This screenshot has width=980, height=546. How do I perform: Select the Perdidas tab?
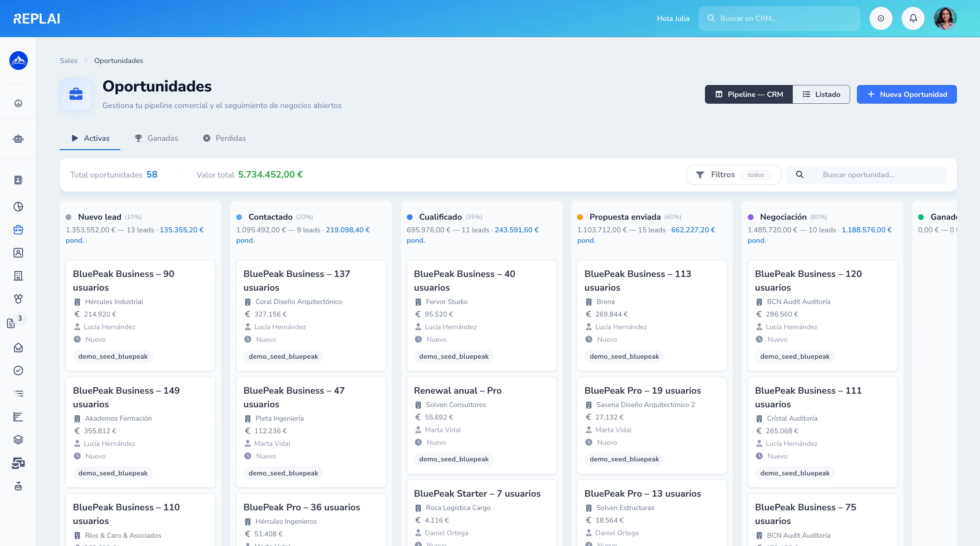click(x=224, y=138)
